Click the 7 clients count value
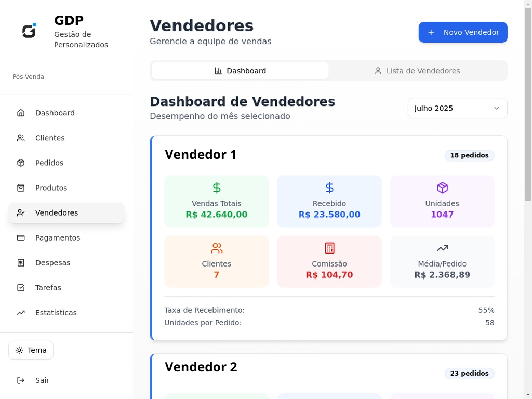This screenshot has width=532, height=399. [x=217, y=275]
